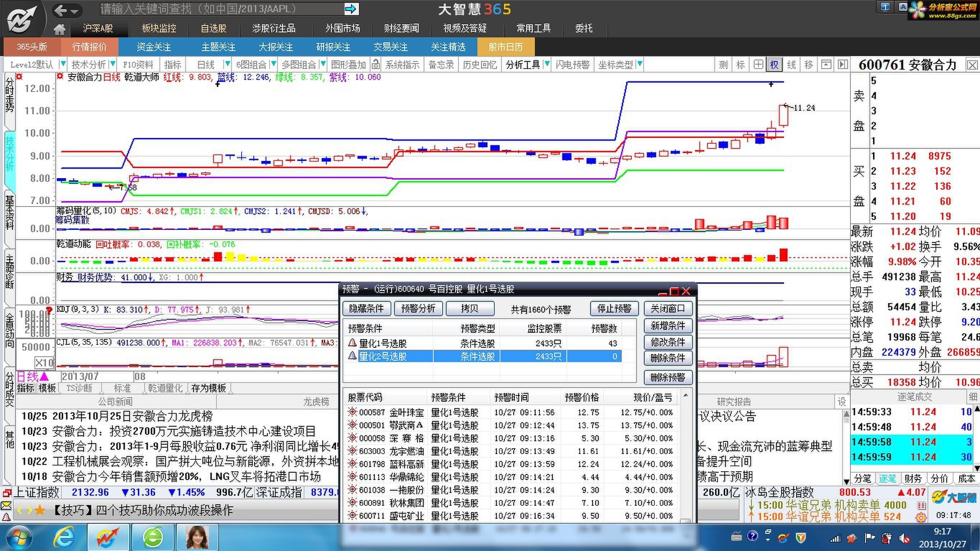Screen dimensions: 980x551
Task: Click the 预警分析 button
Action: tap(418, 308)
